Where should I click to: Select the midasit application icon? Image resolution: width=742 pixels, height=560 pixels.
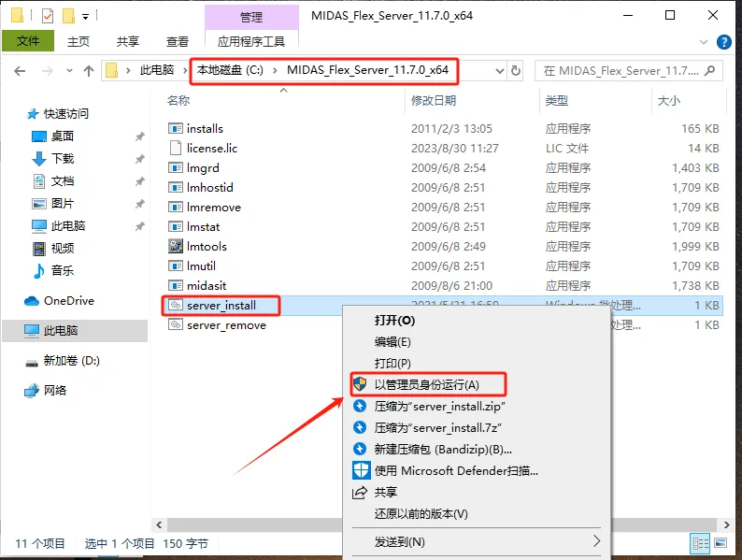[176, 285]
